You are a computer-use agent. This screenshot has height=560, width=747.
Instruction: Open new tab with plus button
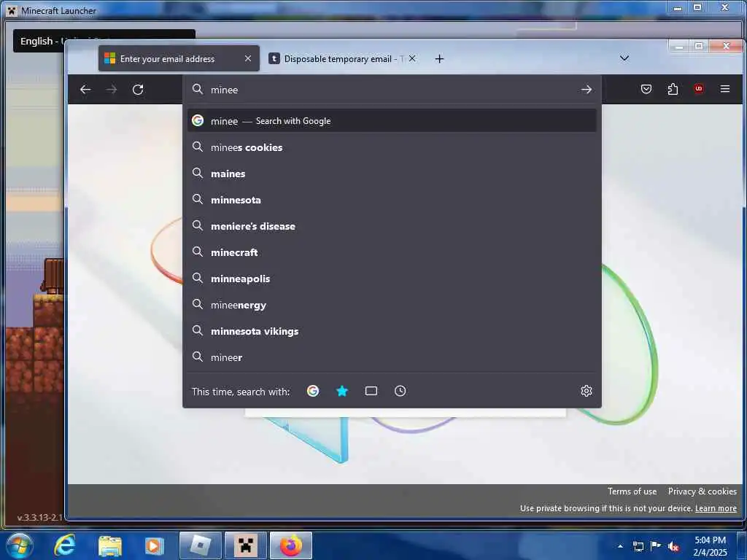(440, 58)
